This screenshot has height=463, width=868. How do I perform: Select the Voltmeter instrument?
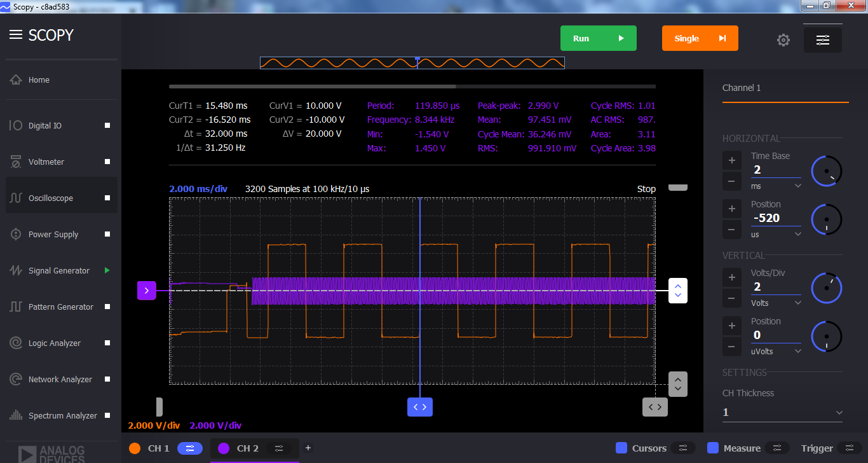(x=46, y=162)
